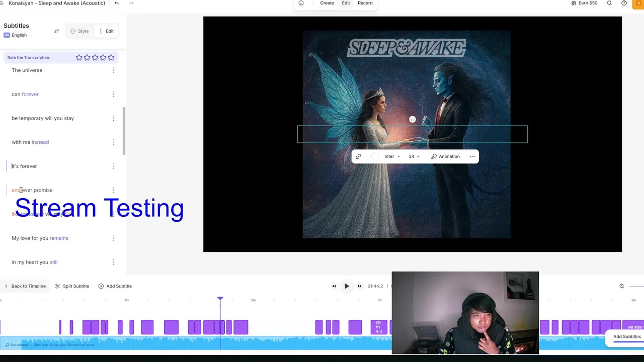Click the timeline zoom out magnifier

click(x=622, y=286)
